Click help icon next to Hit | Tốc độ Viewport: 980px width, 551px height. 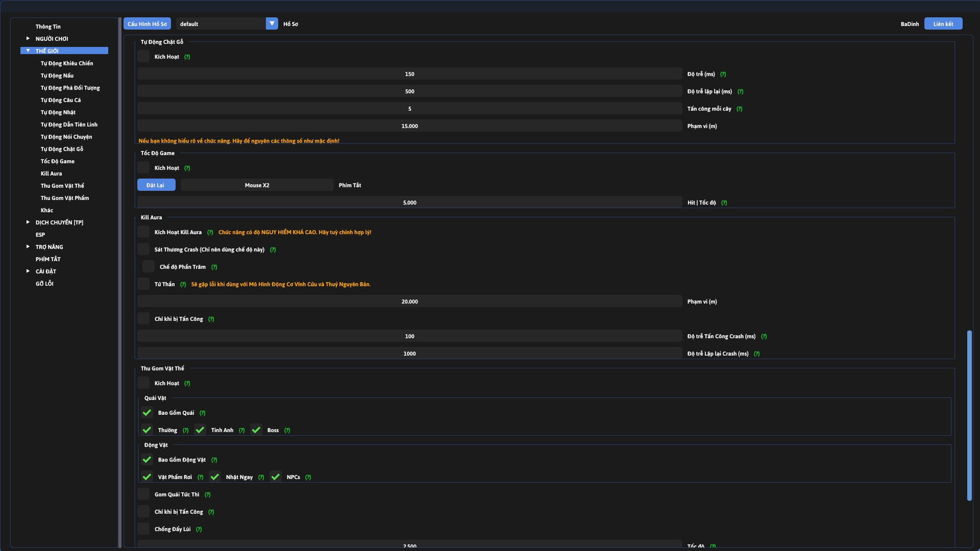pyautogui.click(x=724, y=203)
